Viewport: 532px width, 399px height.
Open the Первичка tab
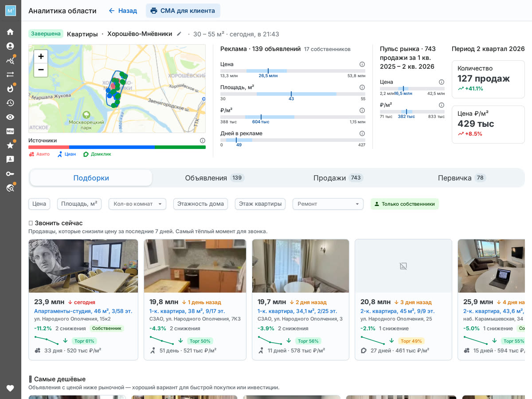pyautogui.click(x=462, y=178)
